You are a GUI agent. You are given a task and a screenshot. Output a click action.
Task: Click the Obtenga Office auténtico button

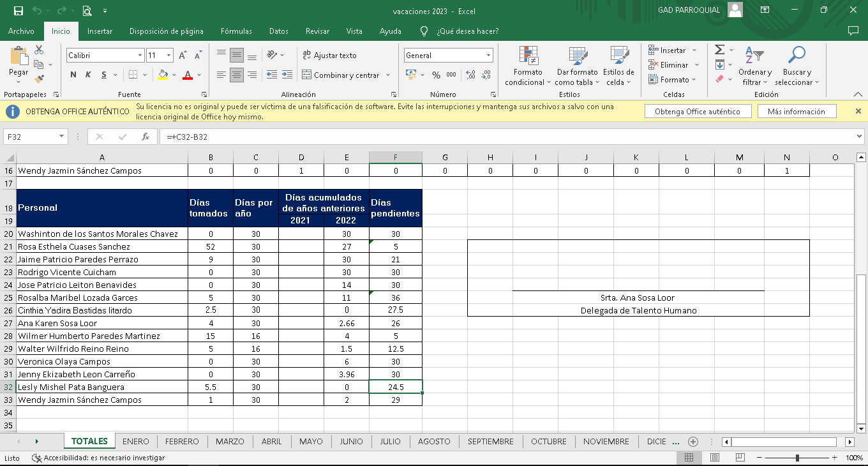[697, 112]
